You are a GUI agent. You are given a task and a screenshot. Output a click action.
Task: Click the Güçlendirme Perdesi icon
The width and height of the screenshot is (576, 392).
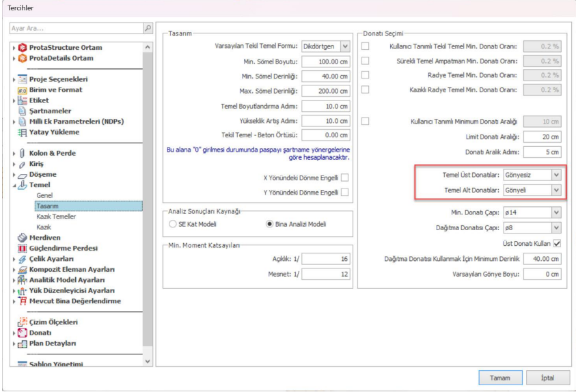[x=23, y=248]
